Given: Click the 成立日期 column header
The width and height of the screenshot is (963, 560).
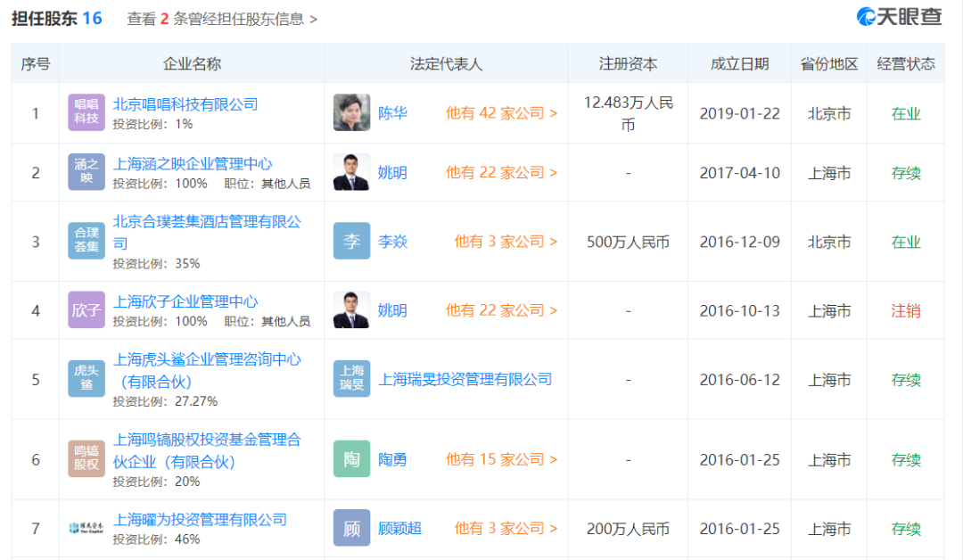Looking at the screenshot, I should 739,64.
